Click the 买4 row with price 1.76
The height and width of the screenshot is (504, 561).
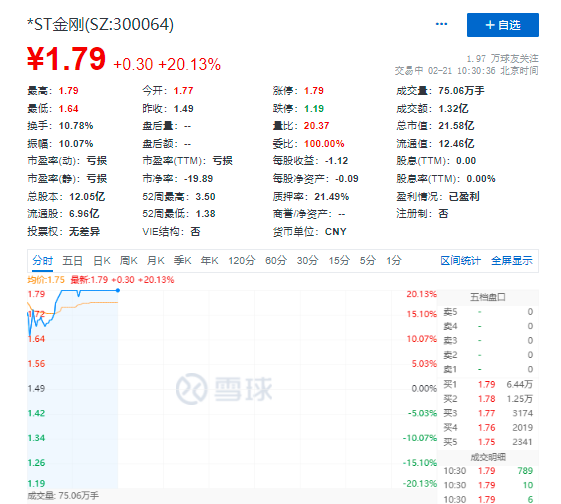click(488, 428)
